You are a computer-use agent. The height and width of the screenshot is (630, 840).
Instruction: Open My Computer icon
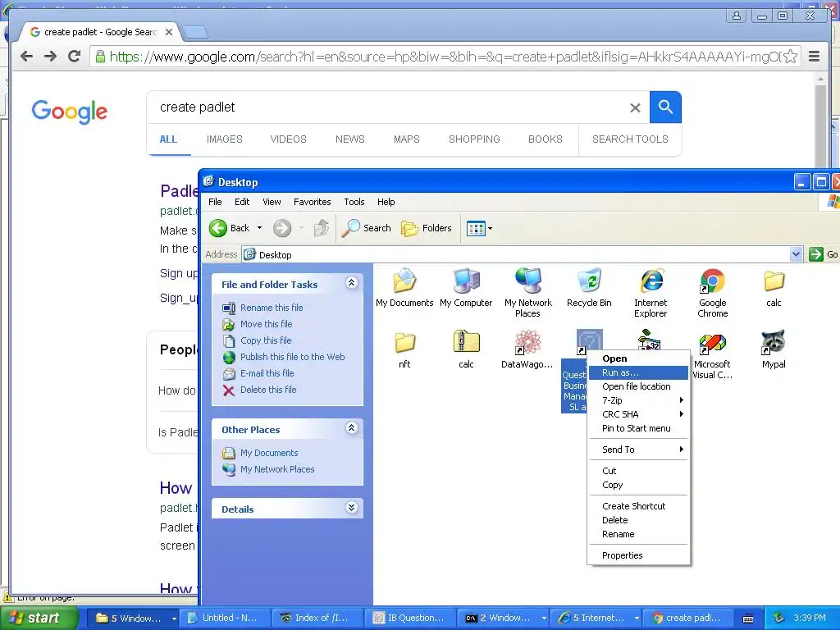pos(466,288)
